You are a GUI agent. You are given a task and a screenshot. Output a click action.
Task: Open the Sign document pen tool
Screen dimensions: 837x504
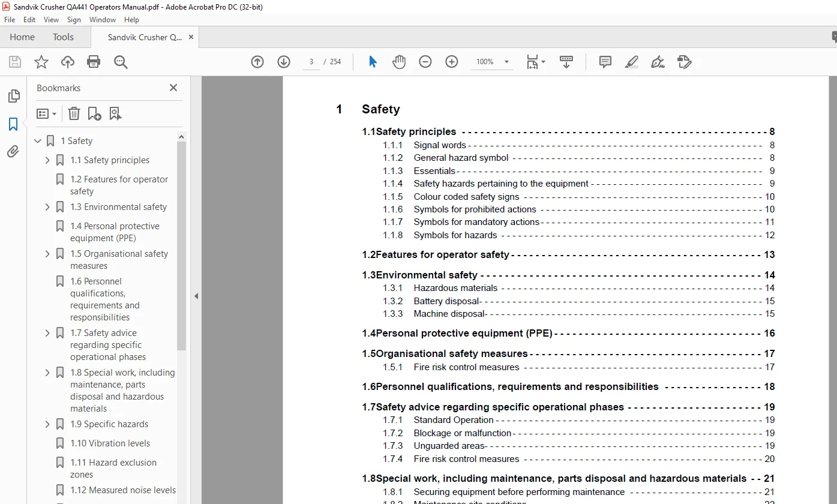point(658,62)
